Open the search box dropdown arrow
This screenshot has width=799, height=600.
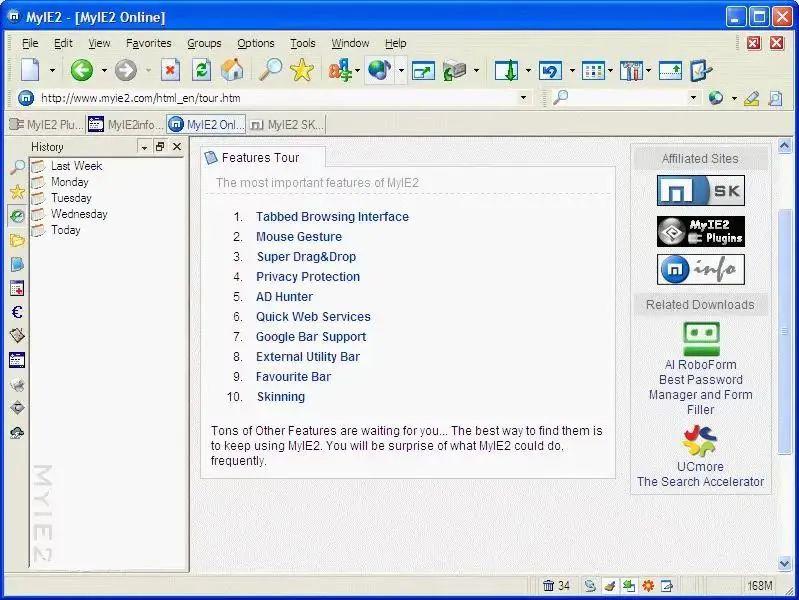coord(693,98)
